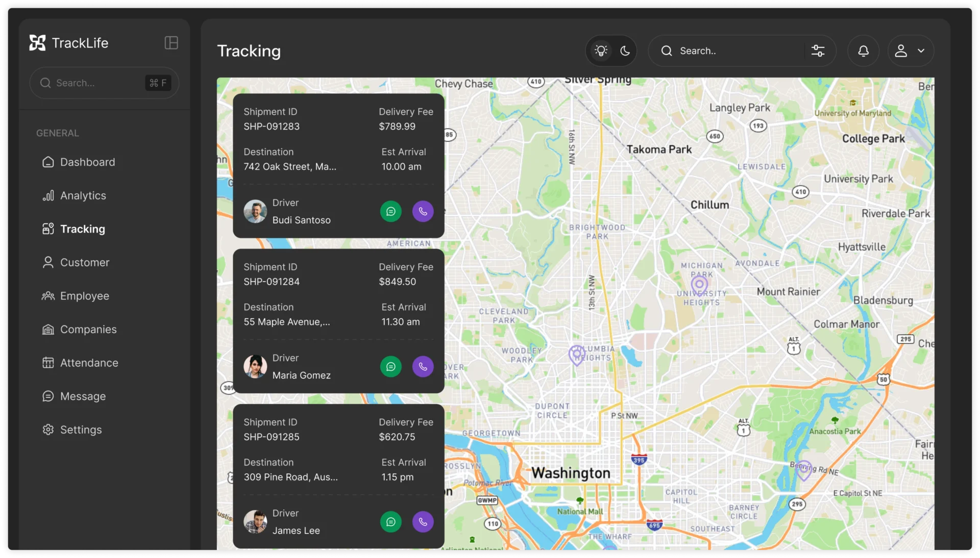Click the map pin near Michigan Park

coord(699,285)
